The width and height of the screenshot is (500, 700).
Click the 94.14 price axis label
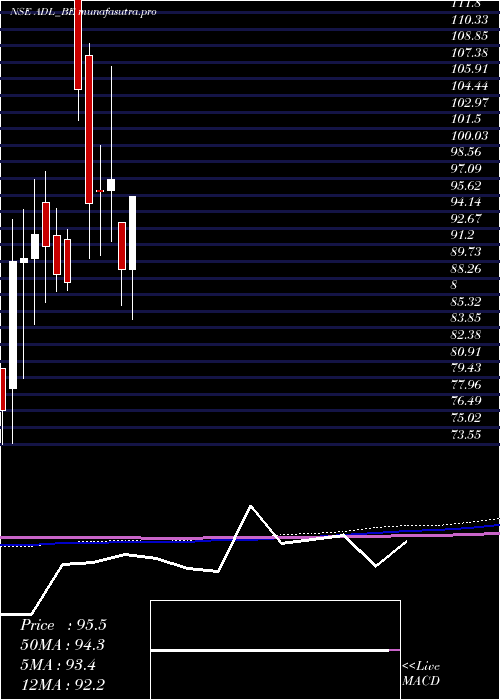tap(467, 202)
